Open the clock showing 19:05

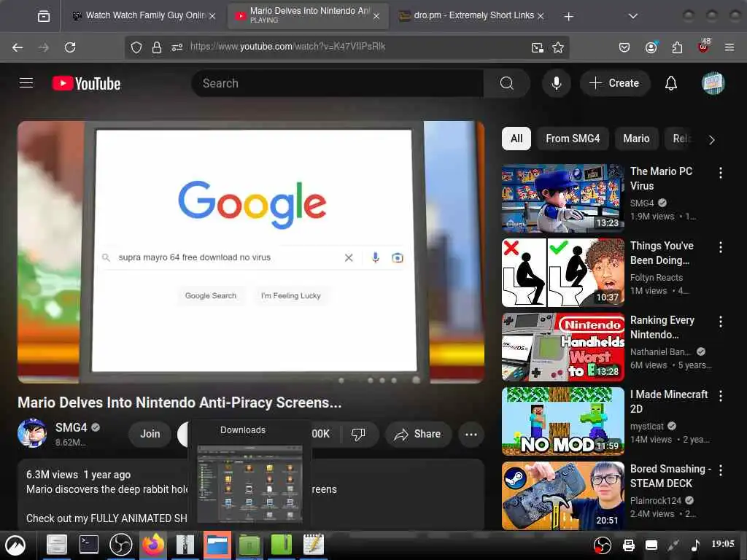pos(723,543)
